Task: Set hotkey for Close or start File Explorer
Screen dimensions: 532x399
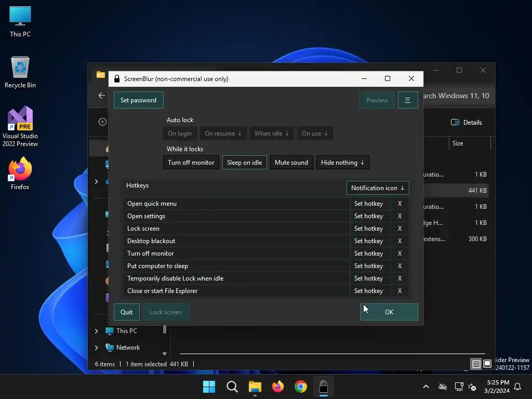Action: pyautogui.click(x=369, y=291)
